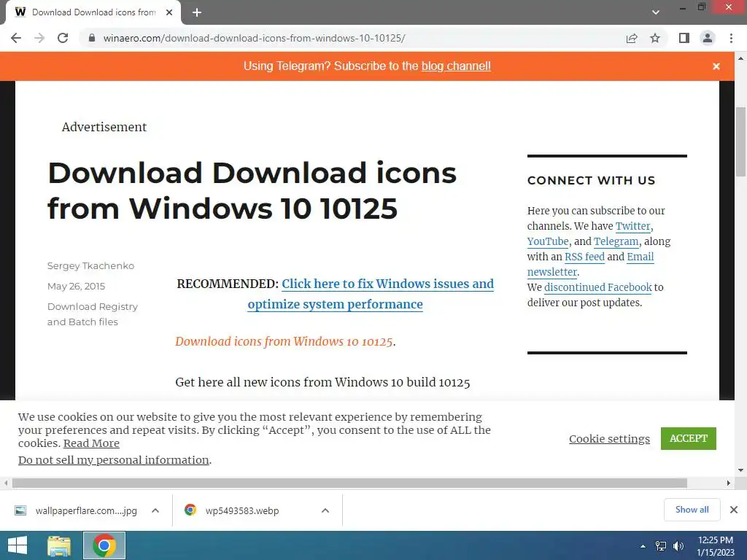Open the discontinued Facebook link
Image resolution: width=747 pixels, height=560 pixels.
pyautogui.click(x=598, y=287)
